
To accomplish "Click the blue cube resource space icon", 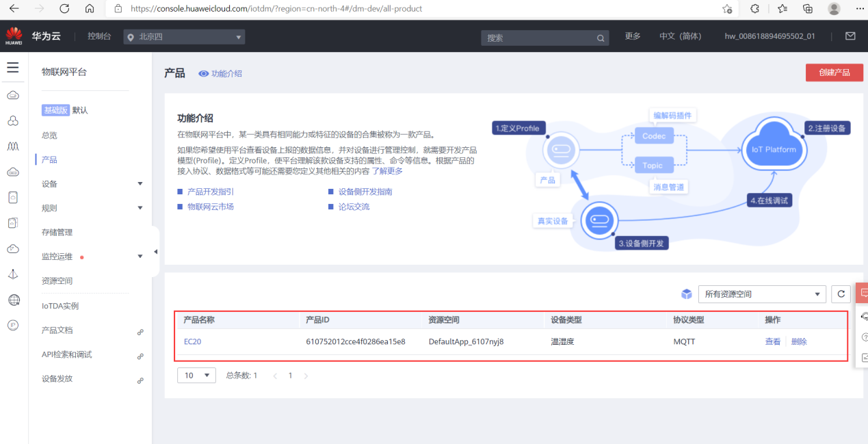I will click(687, 294).
